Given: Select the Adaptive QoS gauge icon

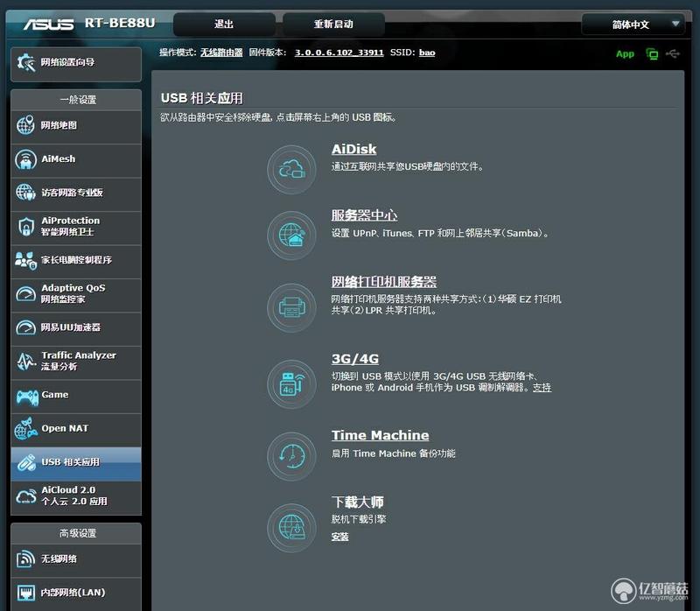Looking at the screenshot, I should pos(25,294).
